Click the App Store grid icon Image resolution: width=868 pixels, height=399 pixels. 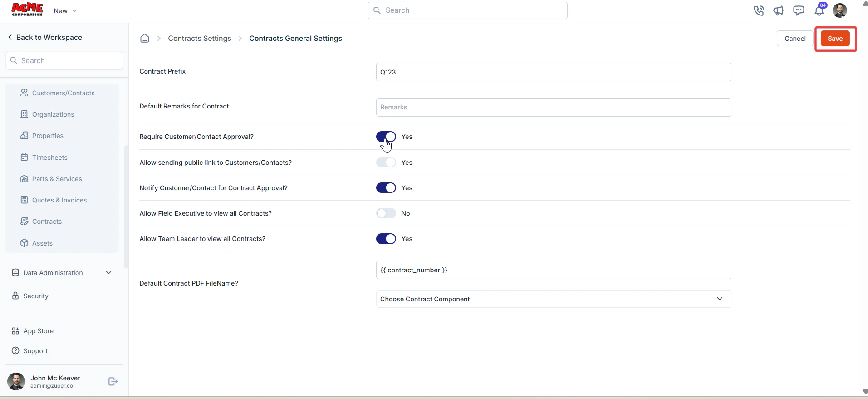[x=15, y=331]
